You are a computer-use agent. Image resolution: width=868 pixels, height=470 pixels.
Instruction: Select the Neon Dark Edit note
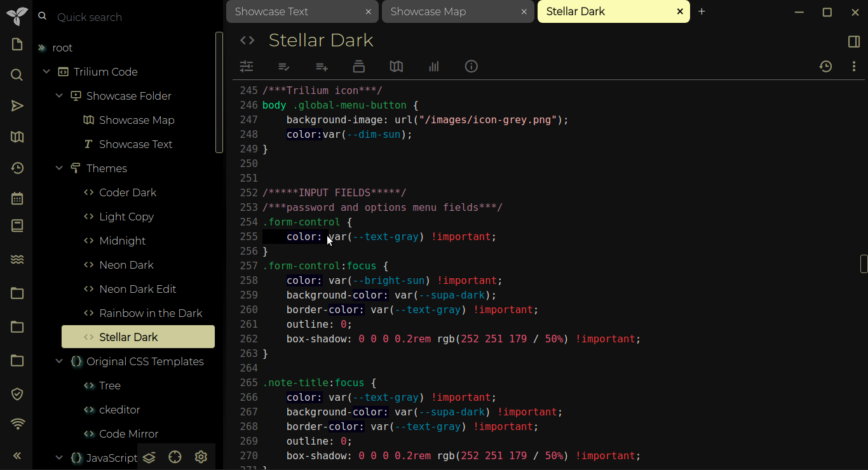138,289
